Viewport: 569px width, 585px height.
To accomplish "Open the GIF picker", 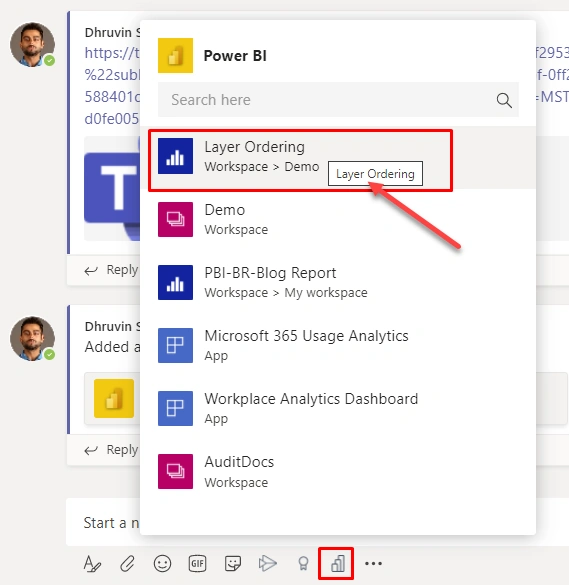I will (197, 563).
